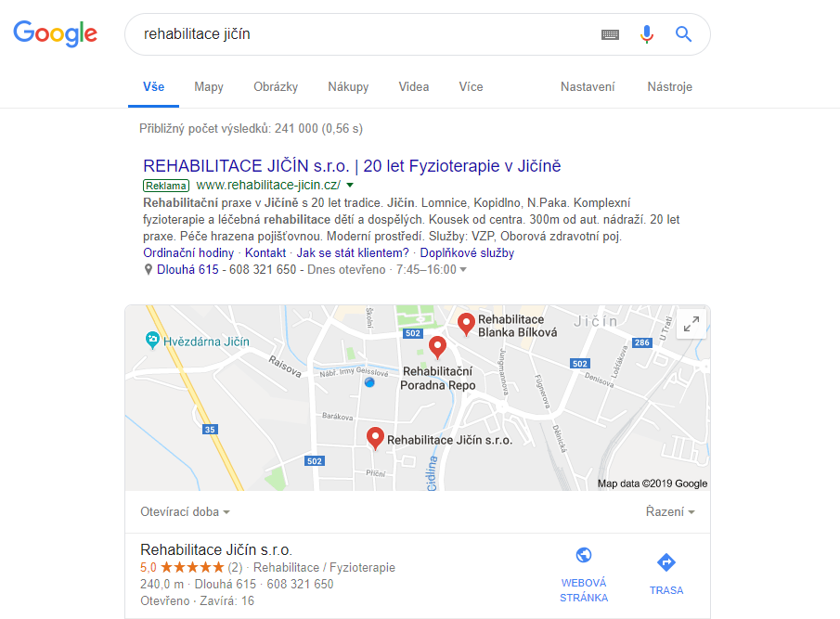This screenshot has height=619, width=840.
Task: Switch to the Mapy tab
Action: (209, 86)
